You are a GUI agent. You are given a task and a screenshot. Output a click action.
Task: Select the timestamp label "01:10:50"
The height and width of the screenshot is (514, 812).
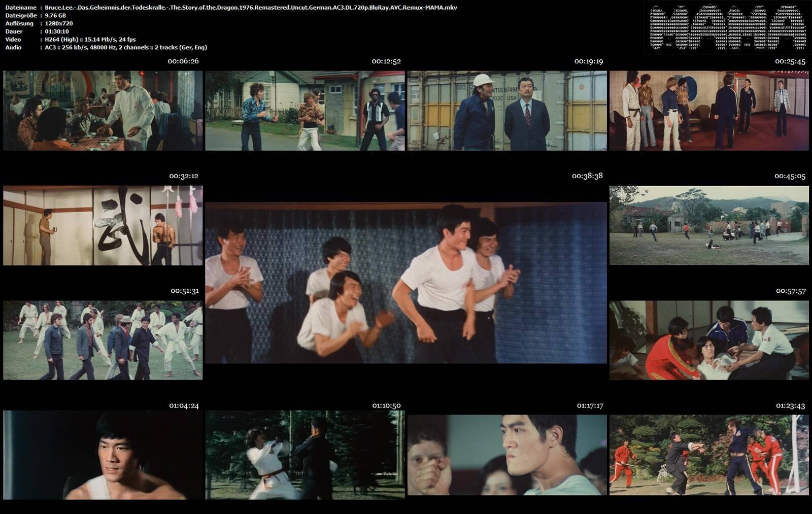pyautogui.click(x=386, y=405)
